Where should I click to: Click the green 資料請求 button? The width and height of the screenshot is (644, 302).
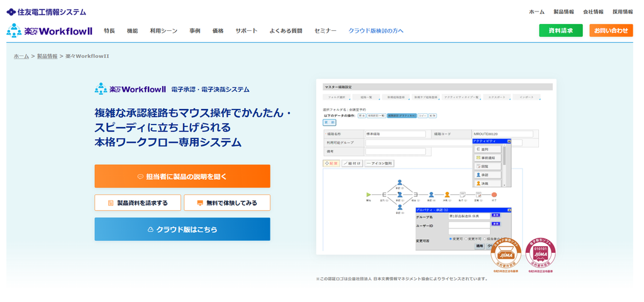560,30
